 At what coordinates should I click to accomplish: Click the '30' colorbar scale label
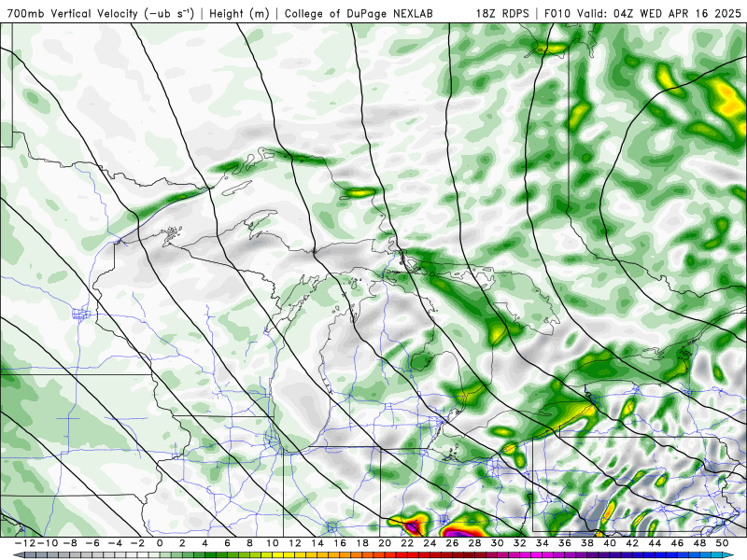tap(498, 543)
